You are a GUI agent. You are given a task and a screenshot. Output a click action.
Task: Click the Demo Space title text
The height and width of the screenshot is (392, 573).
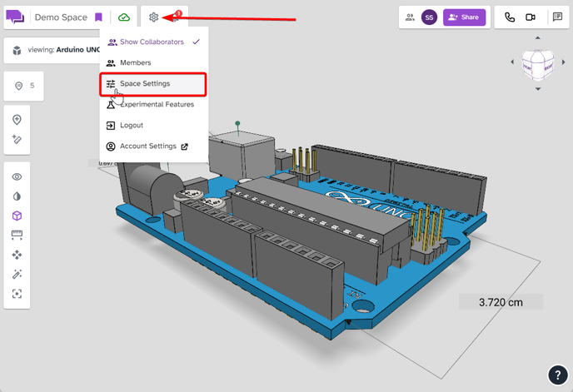pyautogui.click(x=61, y=17)
